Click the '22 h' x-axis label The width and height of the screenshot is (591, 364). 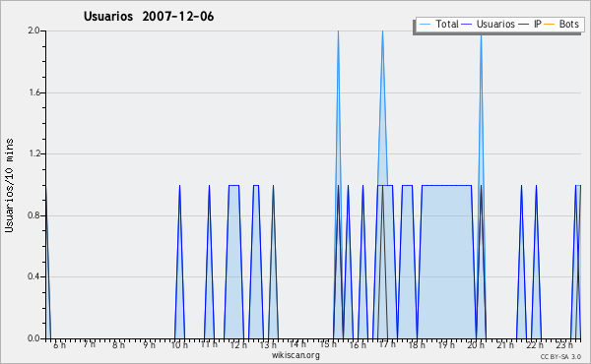pyautogui.click(x=535, y=345)
